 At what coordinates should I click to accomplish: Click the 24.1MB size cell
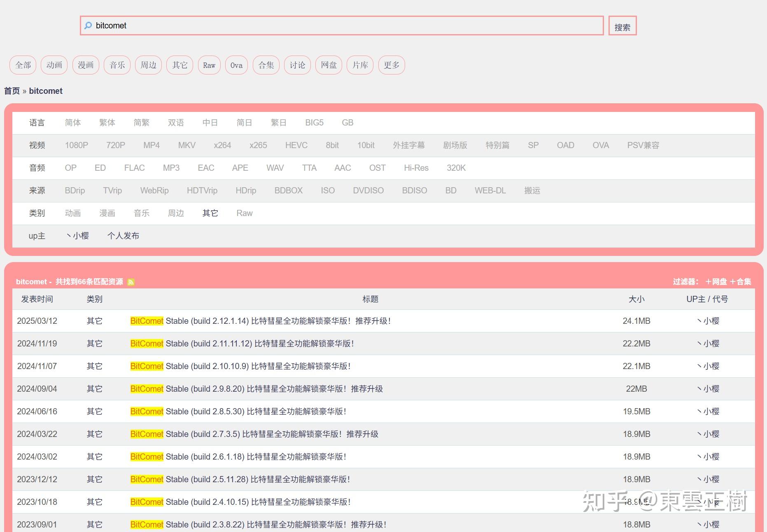pos(636,321)
